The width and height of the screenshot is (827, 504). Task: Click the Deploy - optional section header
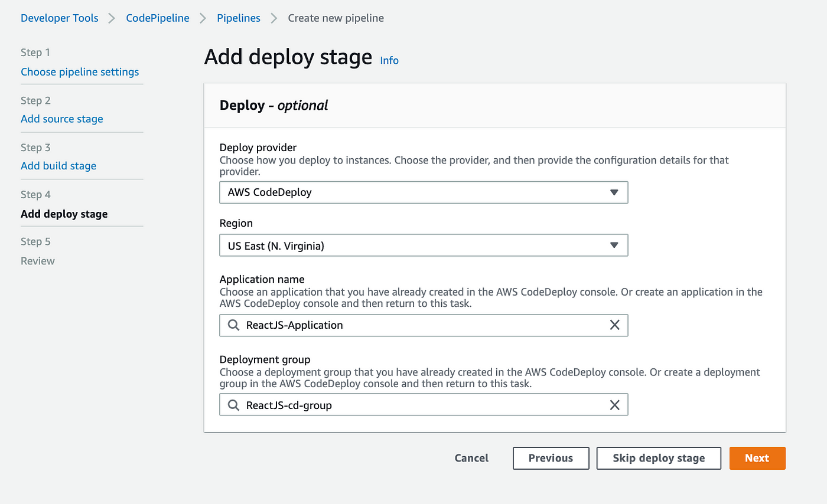pyautogui.click(x=274, y=106)
